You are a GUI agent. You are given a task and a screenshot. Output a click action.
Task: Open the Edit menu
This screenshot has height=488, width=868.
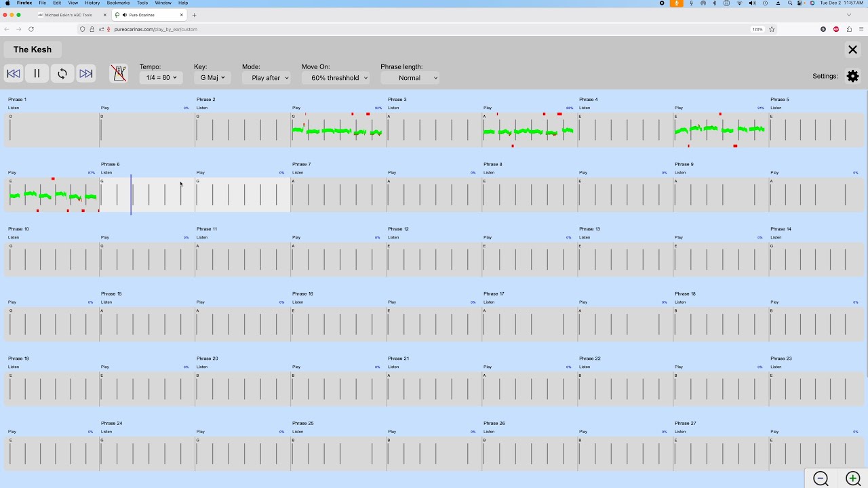[x=57, y=3]
